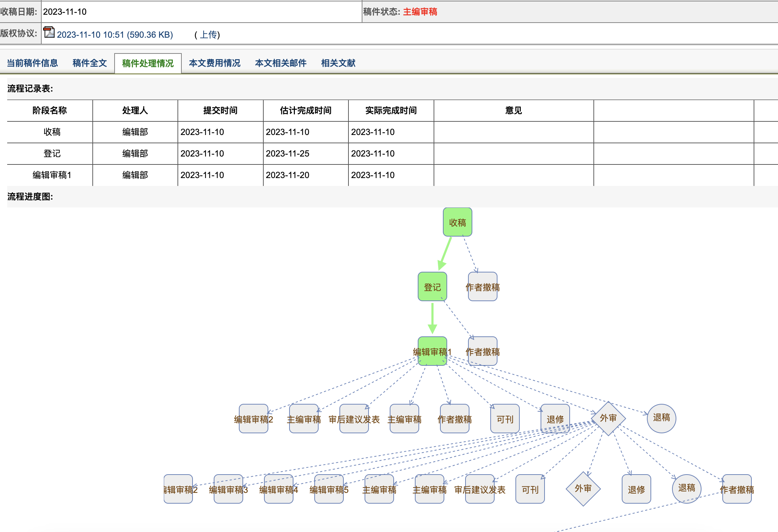This screenshot has width=778, height=532.
Task: Click 作者撤稿 node at bottom row end
Action: tap(737, 489)
